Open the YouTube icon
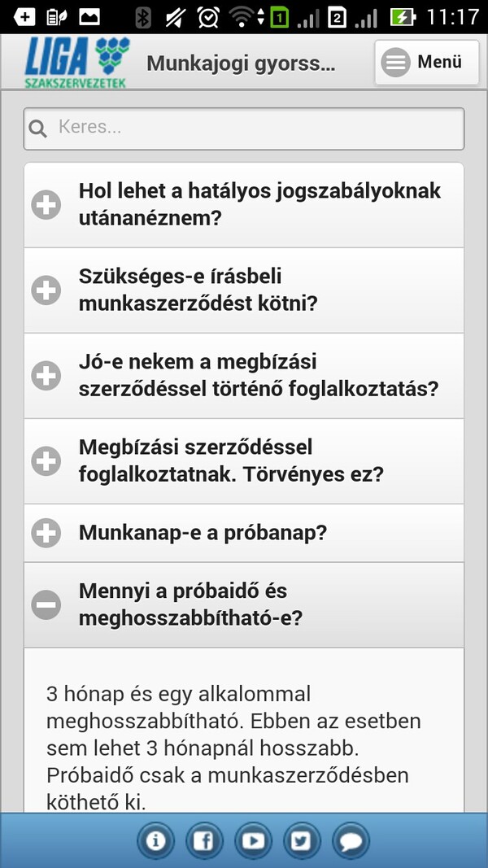The width and height of the screenshot is (488, 868). [x=253, y=841]
